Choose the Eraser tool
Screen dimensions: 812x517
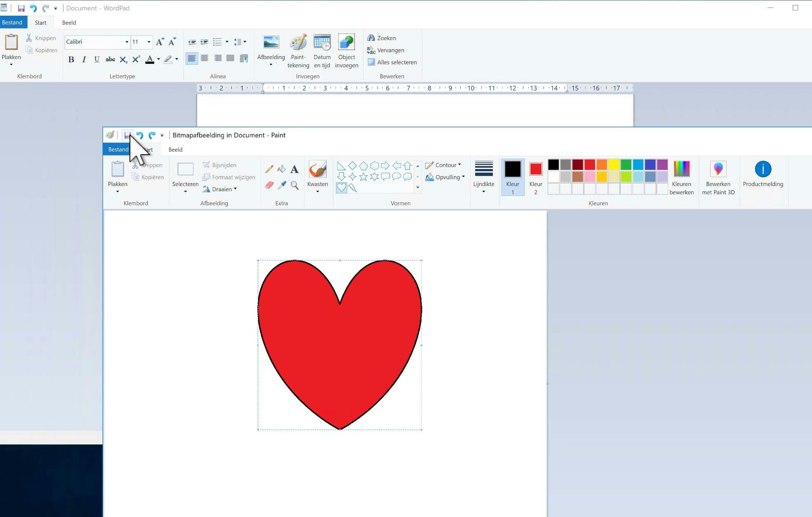(269, 185)
